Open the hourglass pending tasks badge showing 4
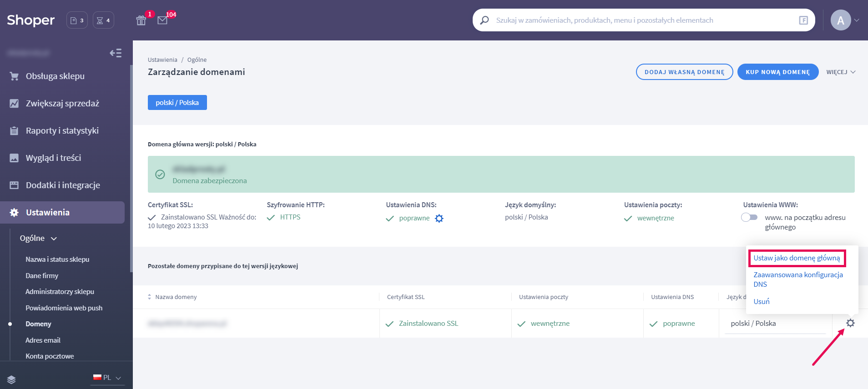This screenshot has width=868, height=389. tap(103, 20)
